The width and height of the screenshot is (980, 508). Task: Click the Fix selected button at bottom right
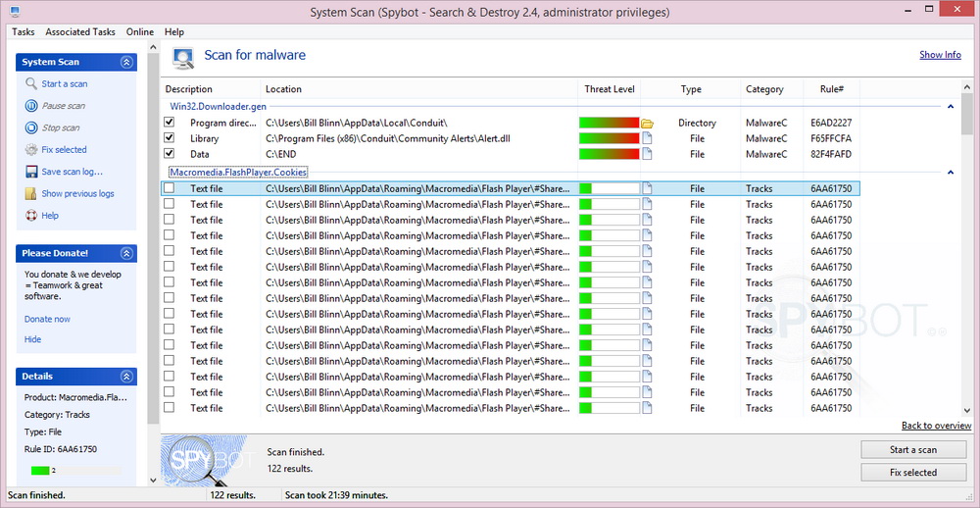[913, 473]
